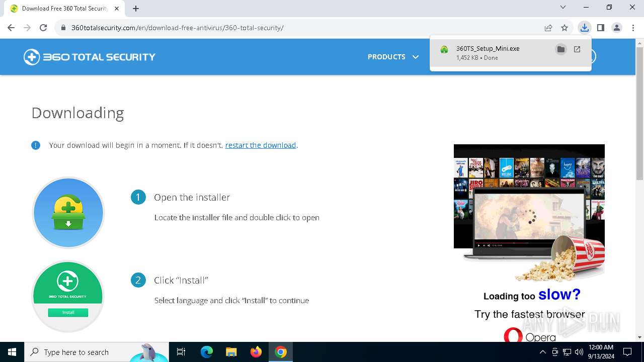
Task: View site information padlock icon
Action: click(63, 28)
